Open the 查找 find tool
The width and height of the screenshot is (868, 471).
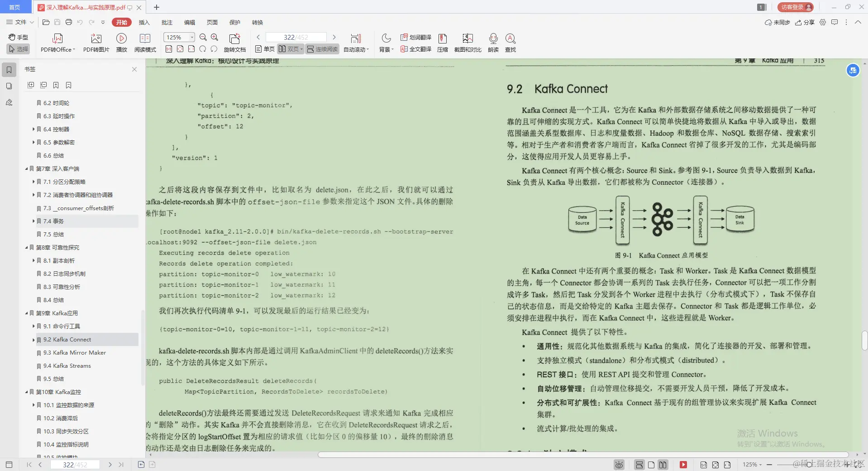coord(510,43)
